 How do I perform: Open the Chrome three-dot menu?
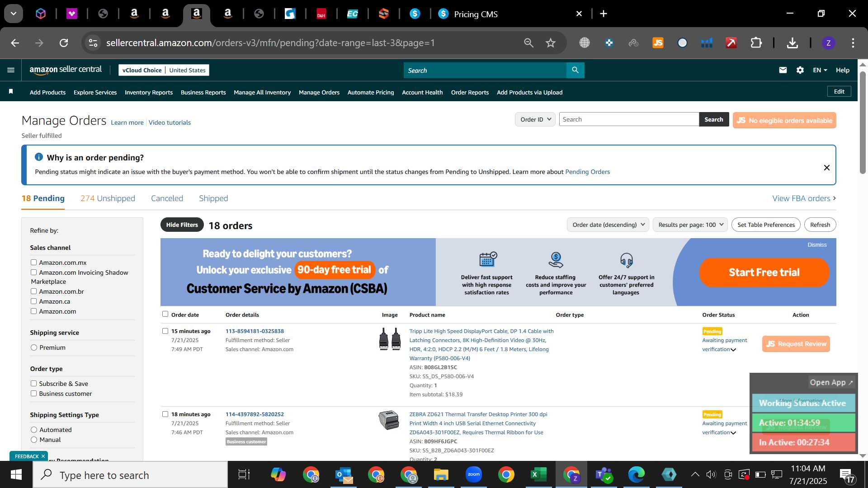pos(853,43)
